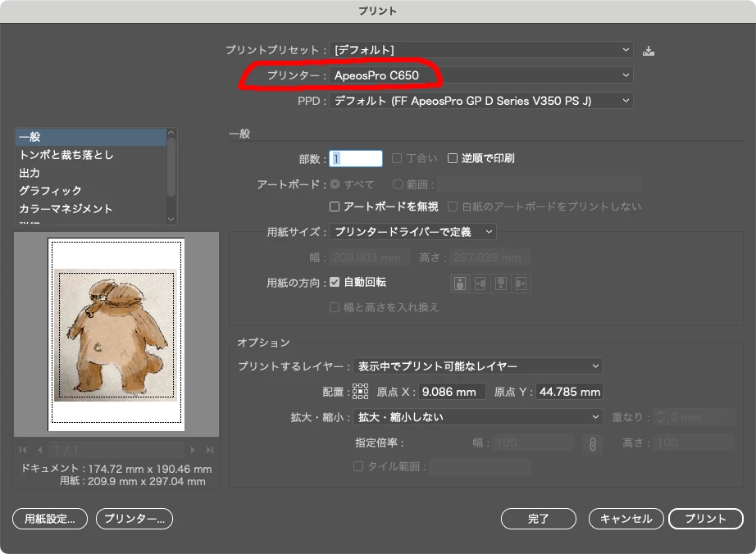This screenshot has width=756, height=554.
Task: Click the プリント print button
Action: 706,519
